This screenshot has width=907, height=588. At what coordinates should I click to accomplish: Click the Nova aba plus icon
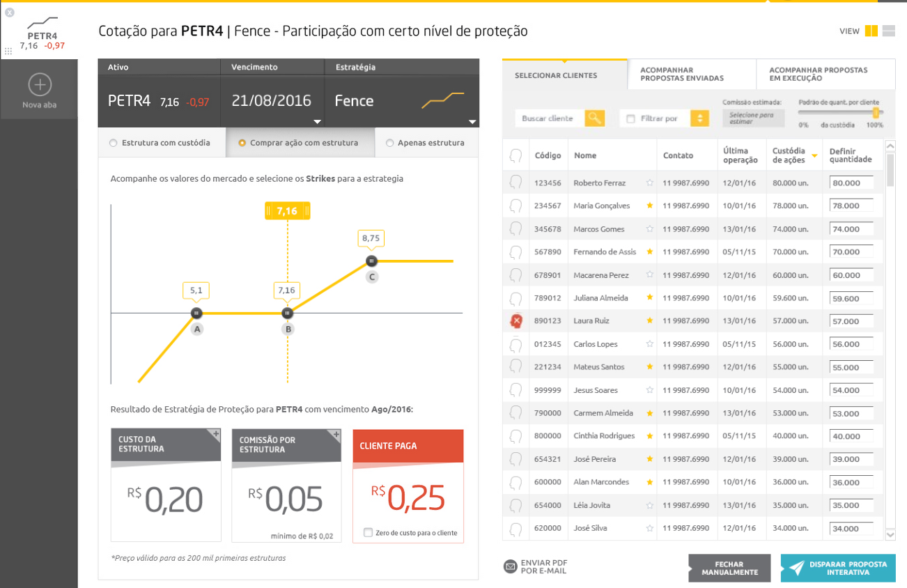coord(39,85)
